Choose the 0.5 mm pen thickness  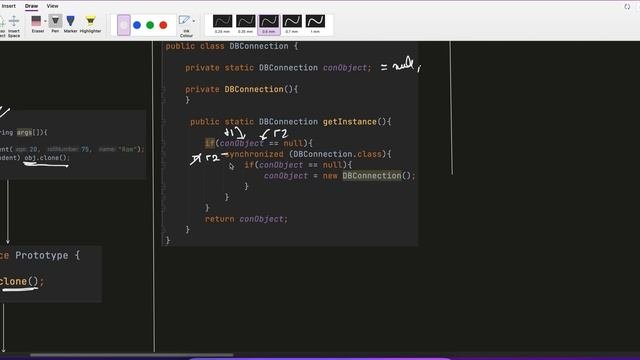[x=269, y=24]
